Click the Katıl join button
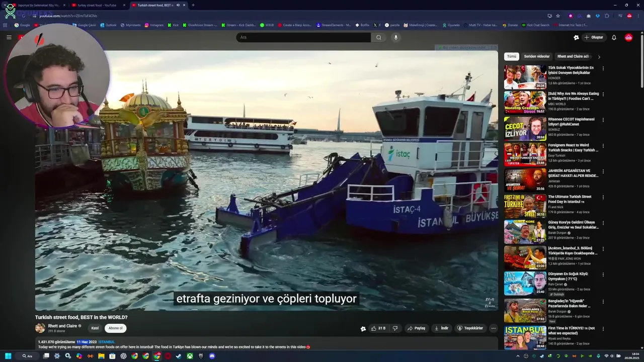This screenshot has height=362, width=644. point(95,328)
